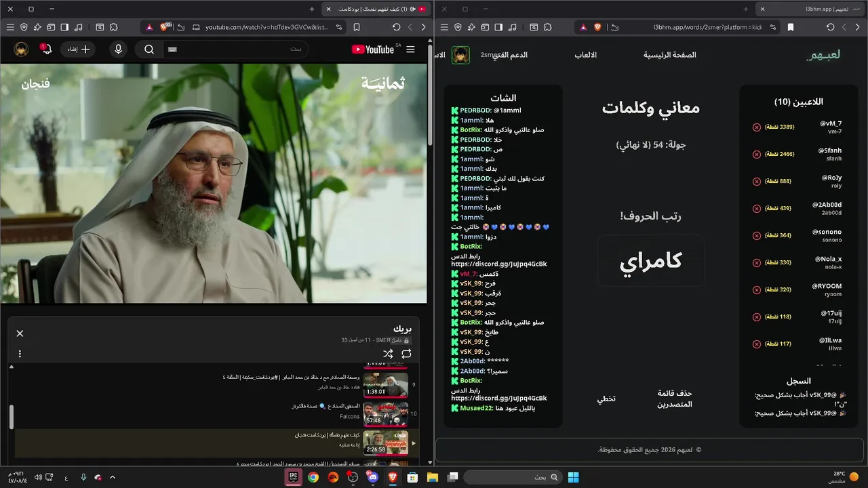Viewport: 868px width, 488px height.
Task: Open Discord from taskbar
Action: [372, 477]
